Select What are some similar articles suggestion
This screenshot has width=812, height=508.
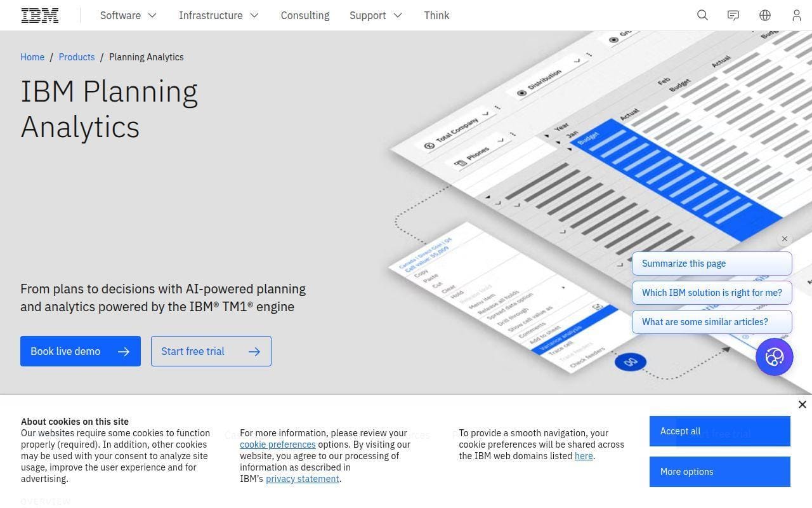click(x=712, y=322)
